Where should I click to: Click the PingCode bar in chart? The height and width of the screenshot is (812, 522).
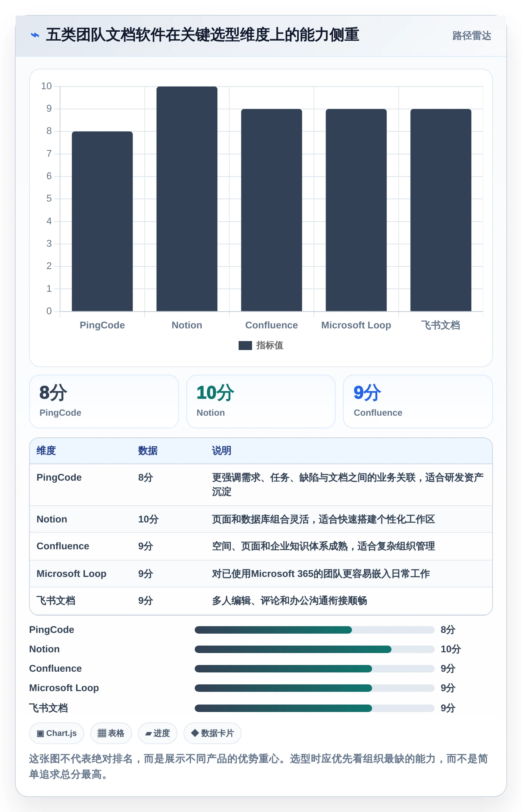click(x=102, y=221)
